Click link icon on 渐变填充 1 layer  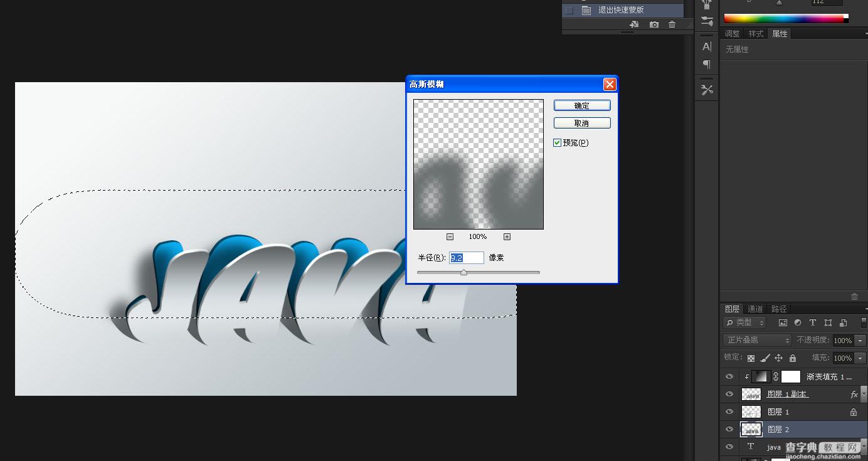tap(776, 376)
